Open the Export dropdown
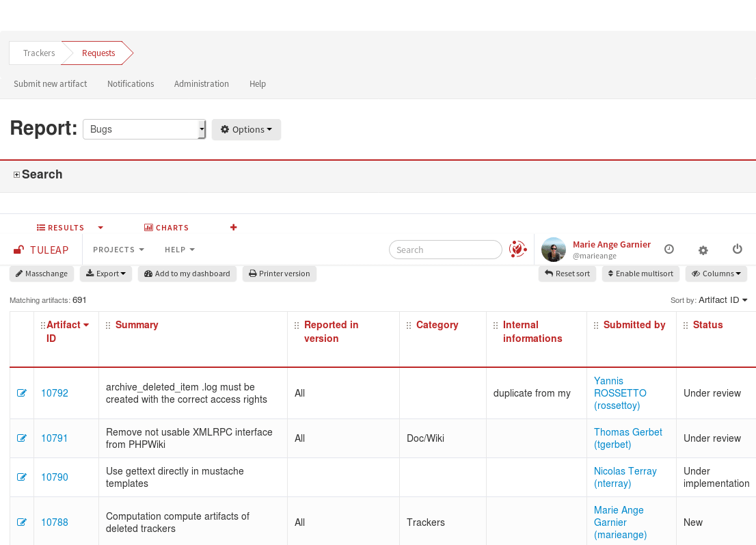 (106, 274)
